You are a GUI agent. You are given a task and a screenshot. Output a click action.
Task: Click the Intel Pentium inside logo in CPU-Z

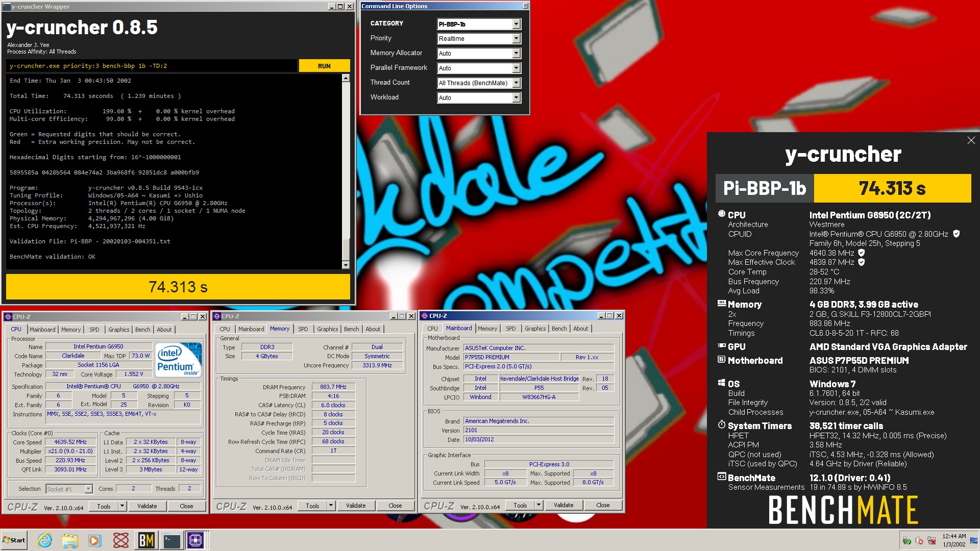[x=178, y=359]
